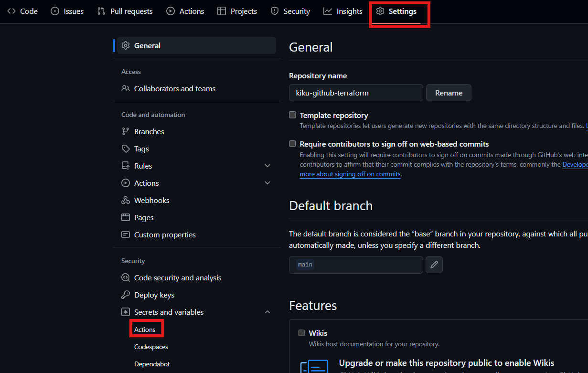Open the Code tab

click(22, 11)
